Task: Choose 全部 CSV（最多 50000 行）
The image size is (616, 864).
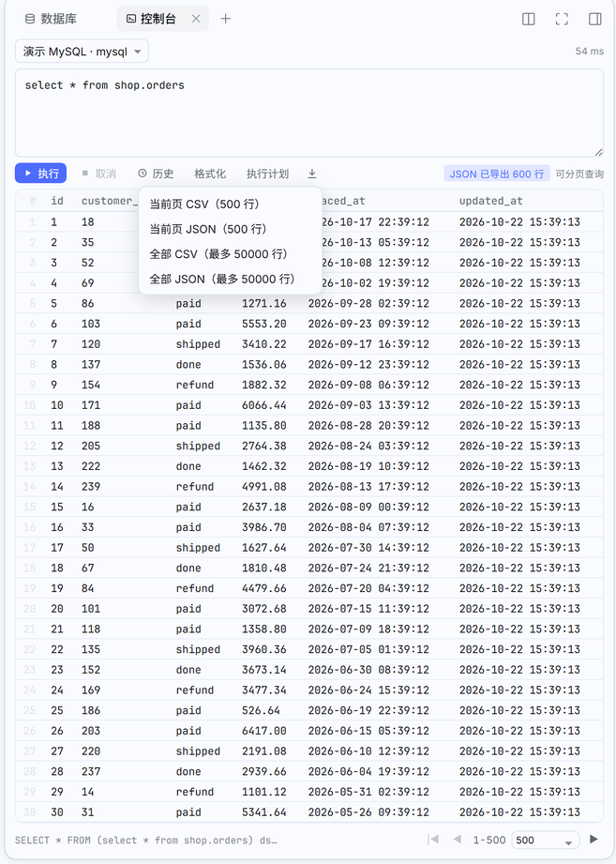Action: 230,254
